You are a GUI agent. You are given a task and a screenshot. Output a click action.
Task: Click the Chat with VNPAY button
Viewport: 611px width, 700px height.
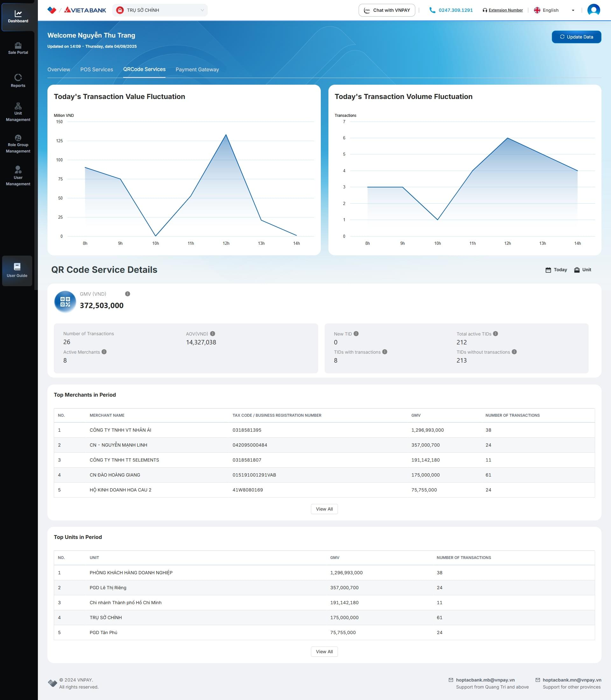tap(387, 10)
